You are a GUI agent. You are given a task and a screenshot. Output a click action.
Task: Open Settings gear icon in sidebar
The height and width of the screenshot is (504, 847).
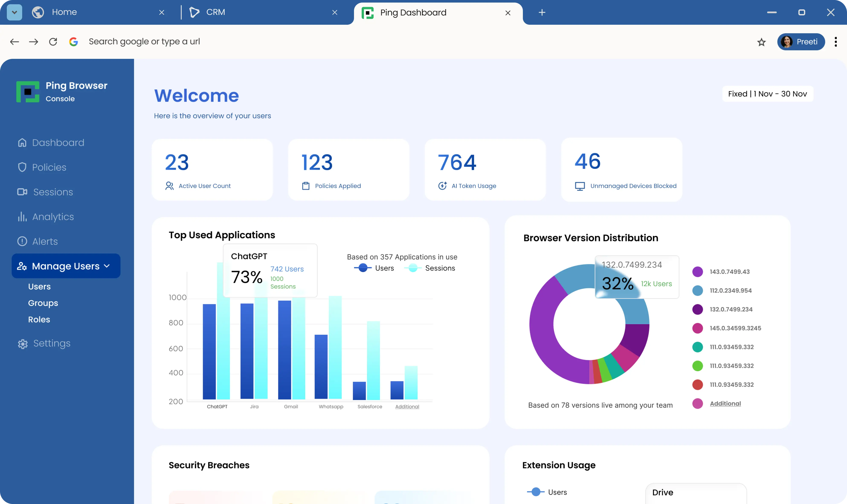pos(23,344)
